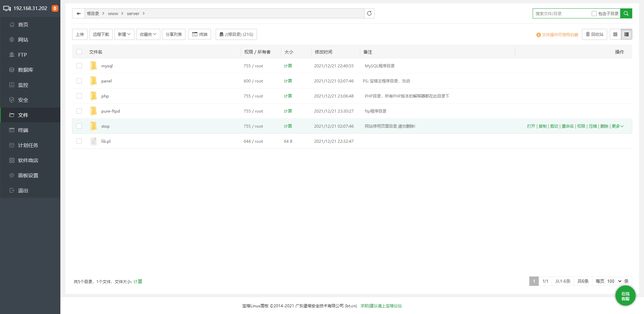Image resolution: width=644 pixels, height=314 pixels.
Task: Expand the chevron after www in path
Action: (x=122, y=13)
